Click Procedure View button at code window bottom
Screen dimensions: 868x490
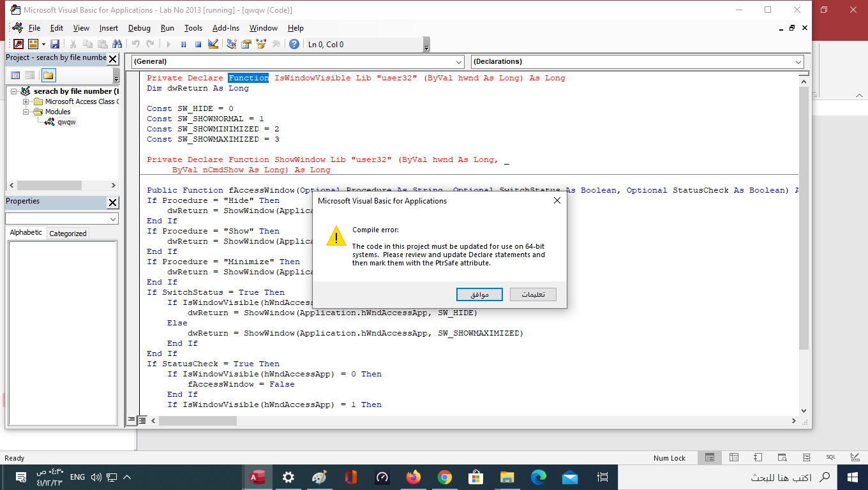131,420
